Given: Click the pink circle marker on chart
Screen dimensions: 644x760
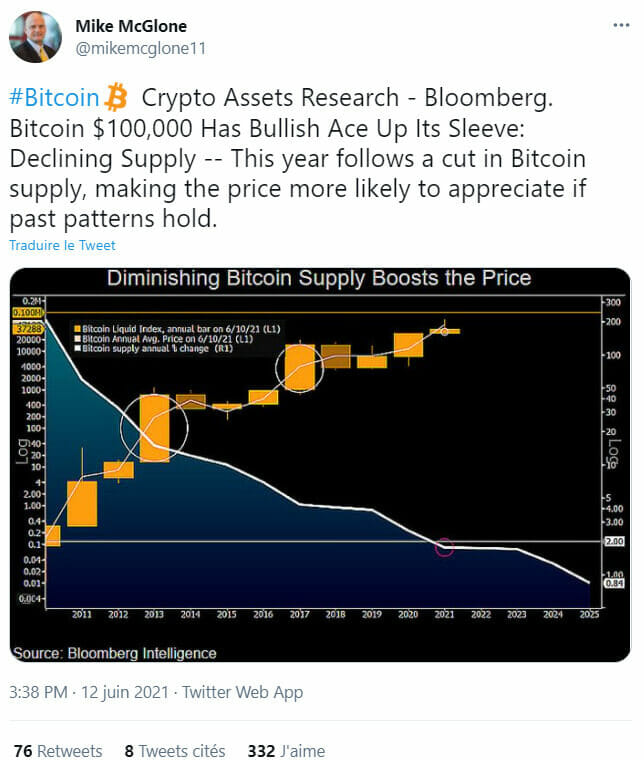Looking at the screenshot, I should pos(446,546).
